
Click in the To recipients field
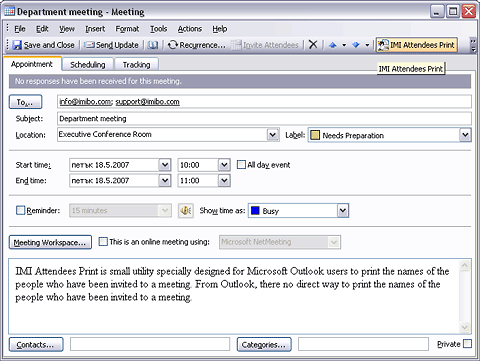point(264,102)
